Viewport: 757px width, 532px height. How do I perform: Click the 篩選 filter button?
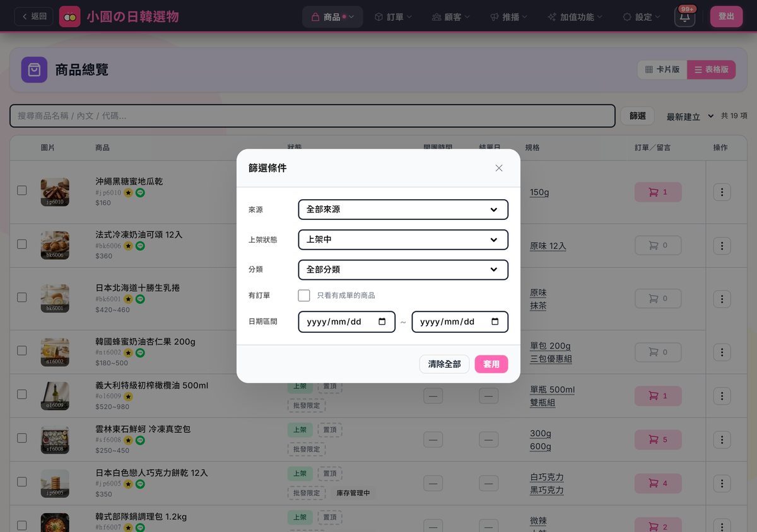click(637, 116)
